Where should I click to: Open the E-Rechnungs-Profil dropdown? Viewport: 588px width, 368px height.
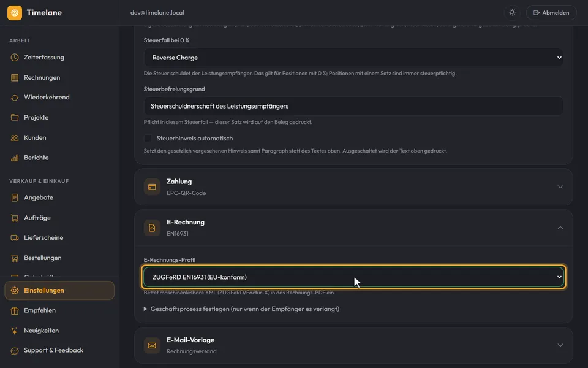tap(353, 277)
